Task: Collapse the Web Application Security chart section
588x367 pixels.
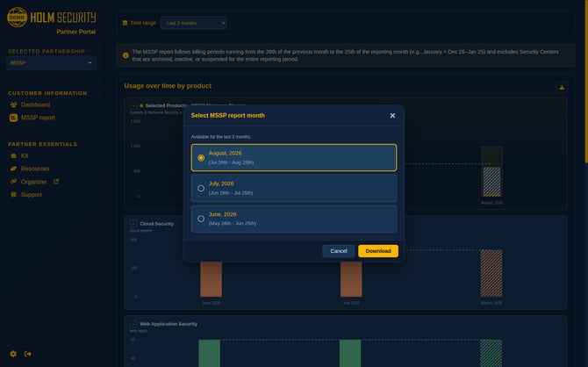Action: coord(133,324)
